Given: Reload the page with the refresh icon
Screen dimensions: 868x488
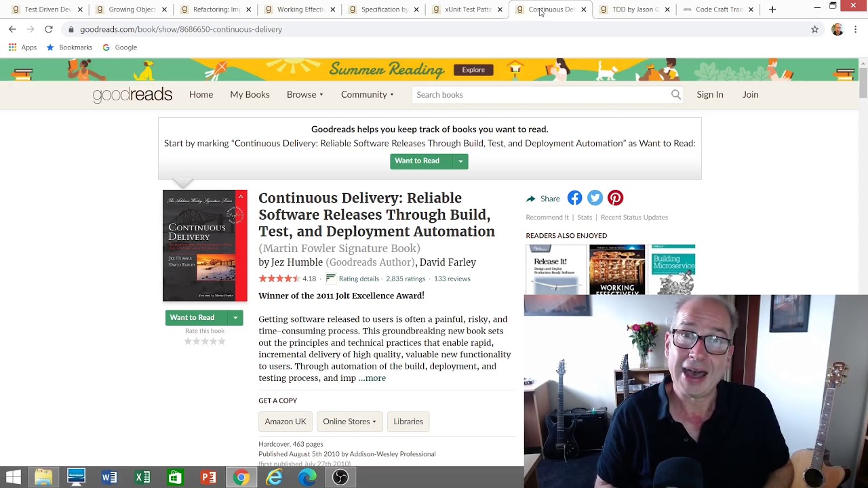Looking at the screenshot, I should point(49,29).
